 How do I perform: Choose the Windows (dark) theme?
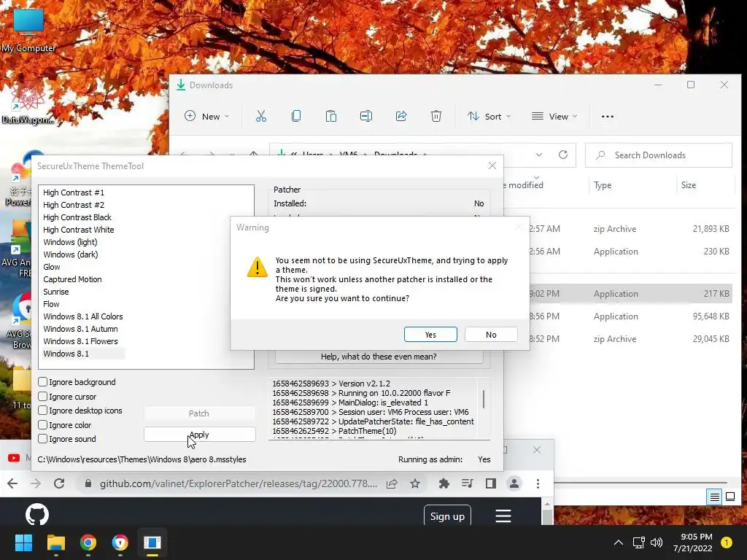coord(71,254)
